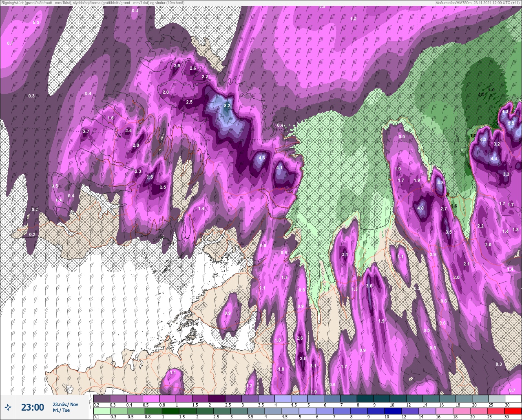
Task: Click the 4.4 precipitation value label
Action: pos(494,159)
